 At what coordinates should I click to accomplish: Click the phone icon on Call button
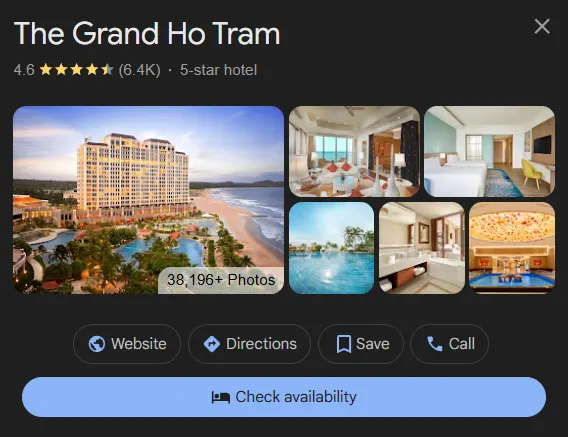tap(435, 344)
